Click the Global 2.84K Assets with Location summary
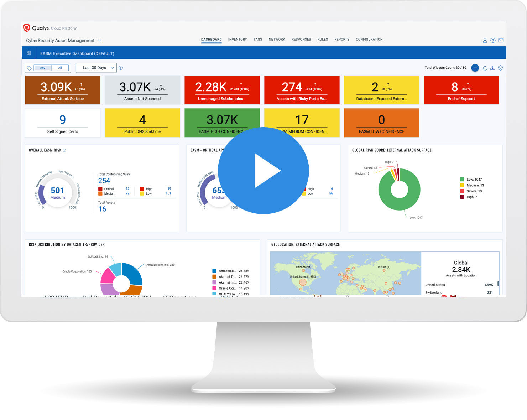Image resolution: width=527 pixels, height=420 pixels. [461, 269]
